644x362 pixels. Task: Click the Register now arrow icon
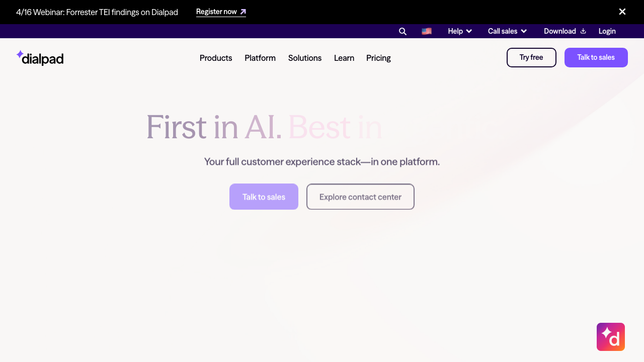click(244, 12)
